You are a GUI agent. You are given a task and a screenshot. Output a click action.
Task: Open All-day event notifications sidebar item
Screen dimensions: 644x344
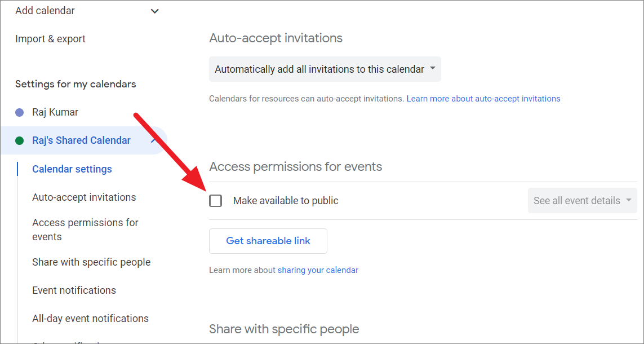[x=90, y=318]
